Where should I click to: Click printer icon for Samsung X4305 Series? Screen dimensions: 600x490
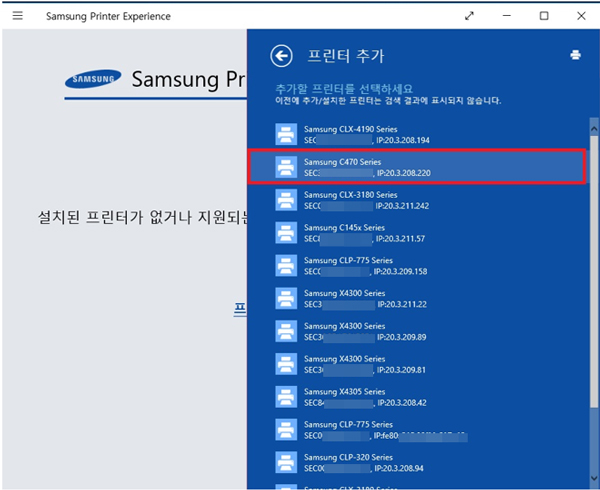tap(286, 397)
